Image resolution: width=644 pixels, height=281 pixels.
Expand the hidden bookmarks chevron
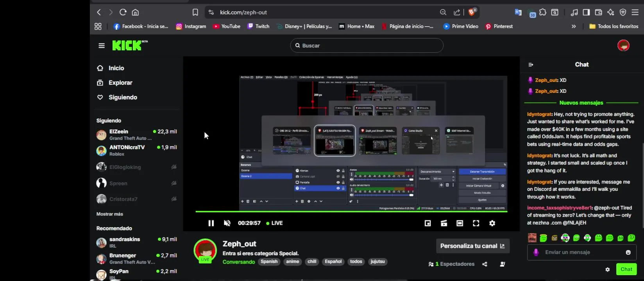pyautogui.click(x=574, y=27)
